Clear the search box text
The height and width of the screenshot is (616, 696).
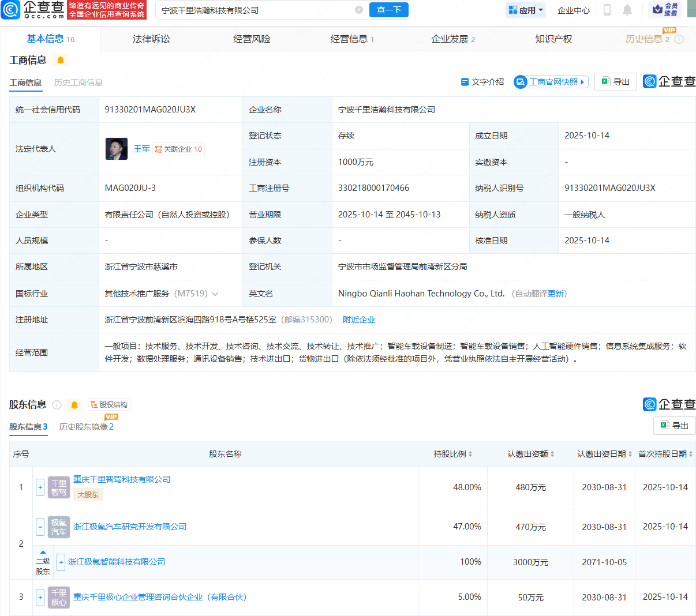pyautogui.click(x=358, y=10)
